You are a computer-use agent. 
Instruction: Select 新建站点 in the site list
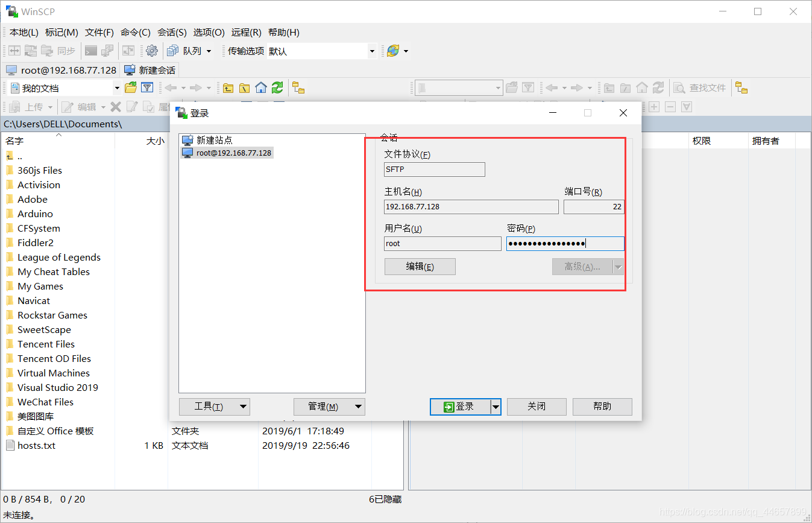pos(207,140)
